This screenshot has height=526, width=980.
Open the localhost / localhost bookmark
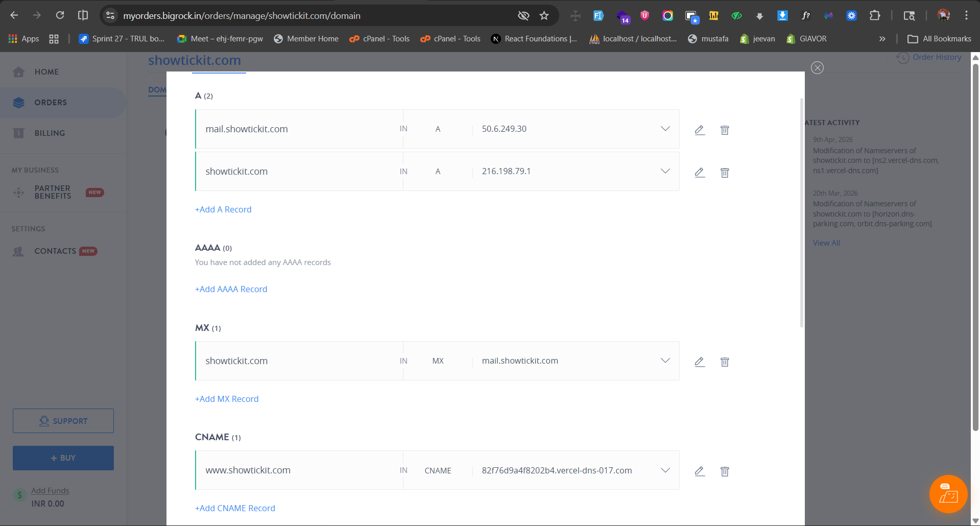coord(633,39)
